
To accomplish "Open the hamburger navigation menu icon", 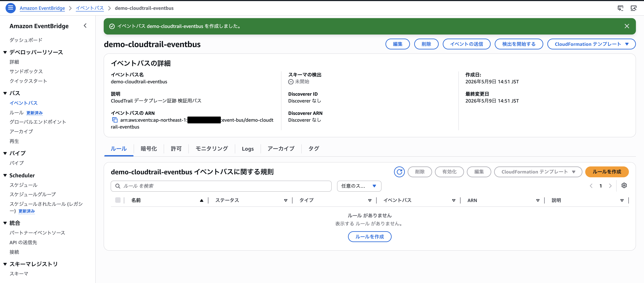I will coord(10,8).
